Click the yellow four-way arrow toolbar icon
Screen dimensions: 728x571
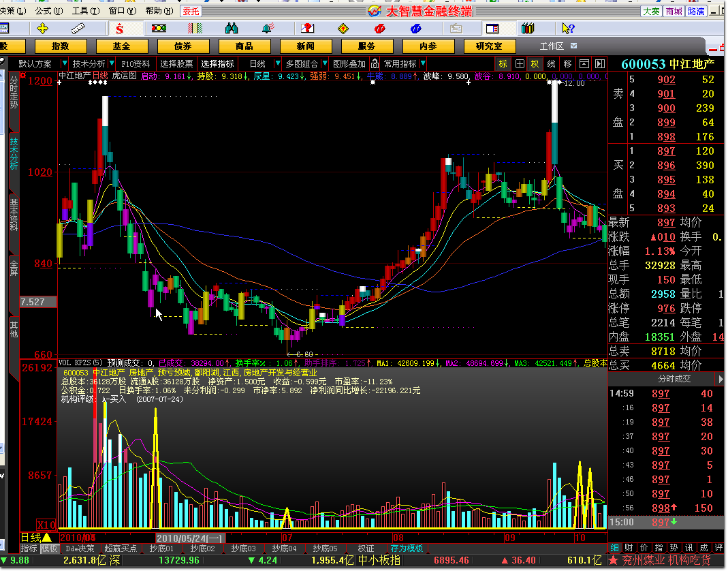42,29
